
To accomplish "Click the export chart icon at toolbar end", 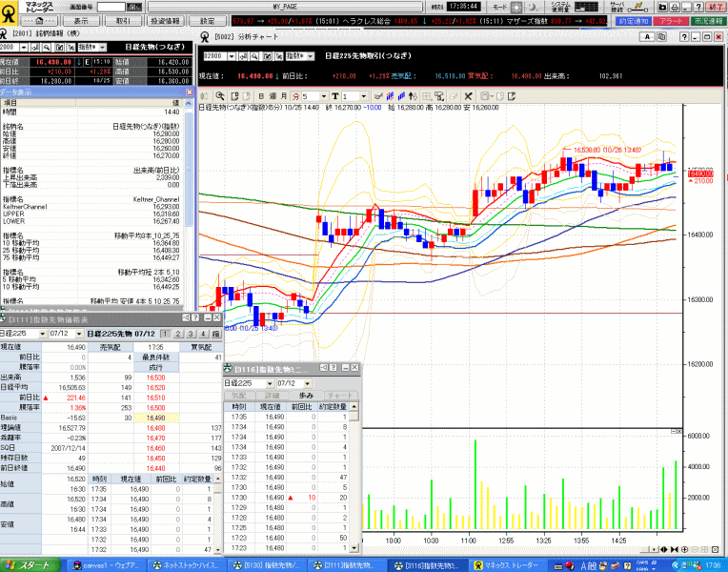I will 512,96.
